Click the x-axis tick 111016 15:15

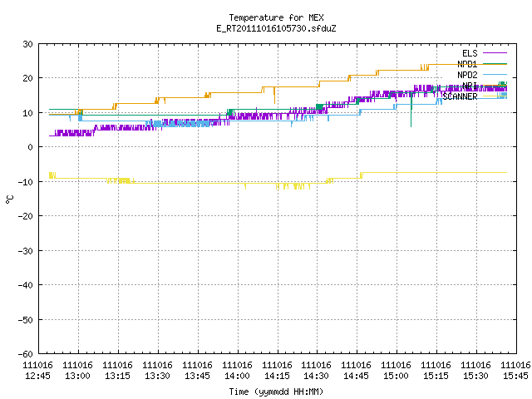pos(436,371)
